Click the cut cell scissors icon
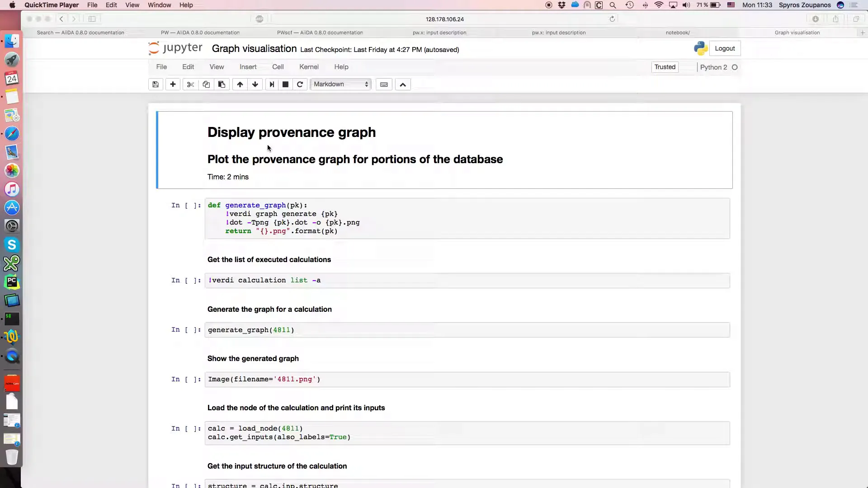The width and height of the screenshot is (868, 488). pyautogui.click(x=189, y=84)
